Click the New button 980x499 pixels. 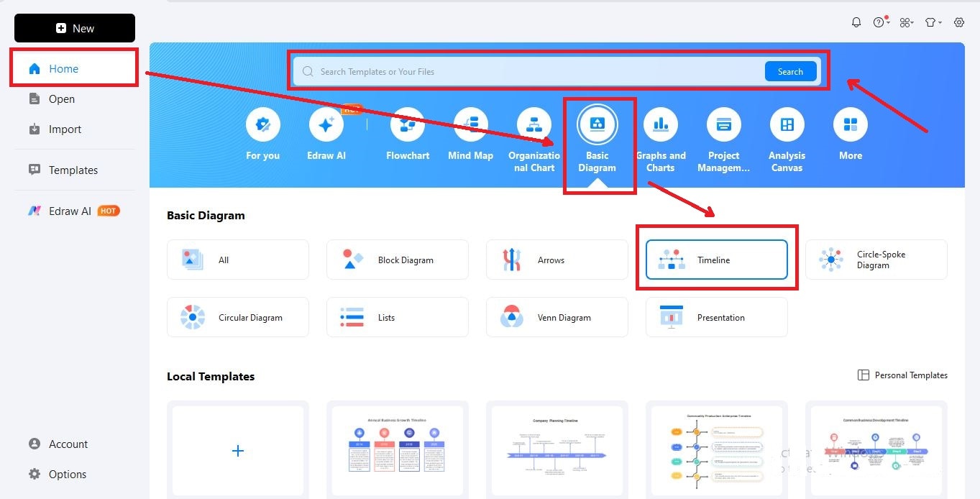point(74,28)
